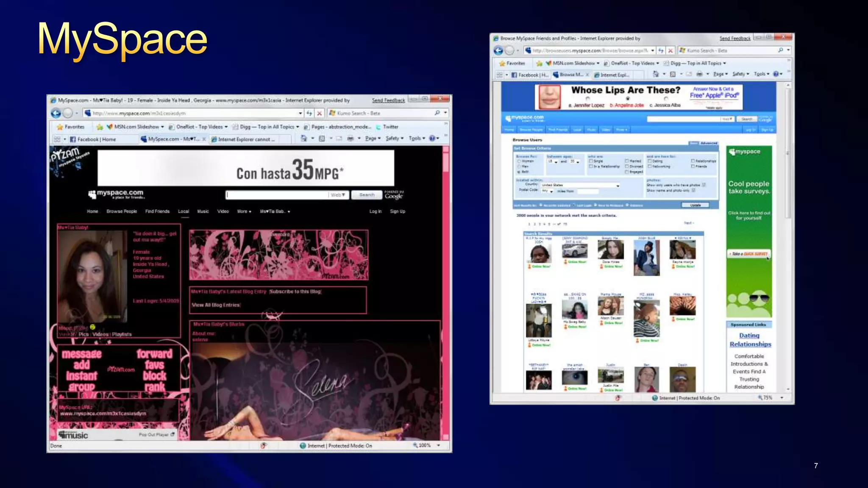Check the Dating checkbox in browse criteria
The image size is (868, 488).
(650, 161)
